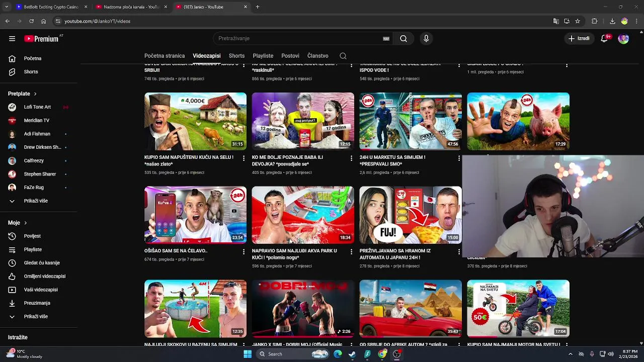This screenshot has width=644, height=362.
Task: Open Chrome extensions puzzle icon
Action: coord(594,21)
